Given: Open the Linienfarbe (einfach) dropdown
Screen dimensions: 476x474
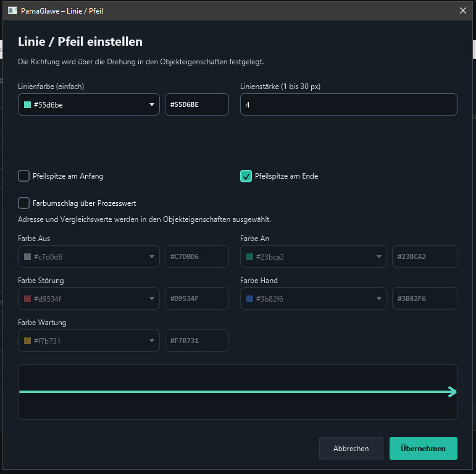Looking at the screenshot, I should (x=89, y=104).
